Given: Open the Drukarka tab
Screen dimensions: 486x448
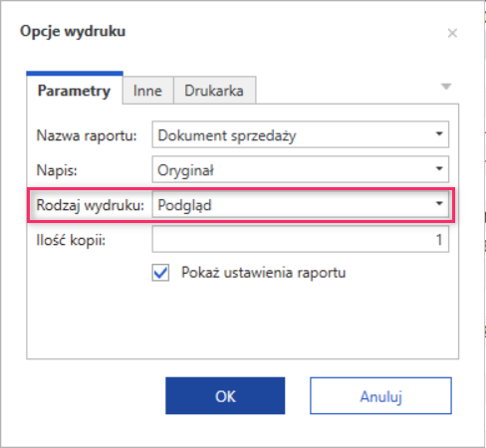Looking at the screenshot, I should 214,91.
